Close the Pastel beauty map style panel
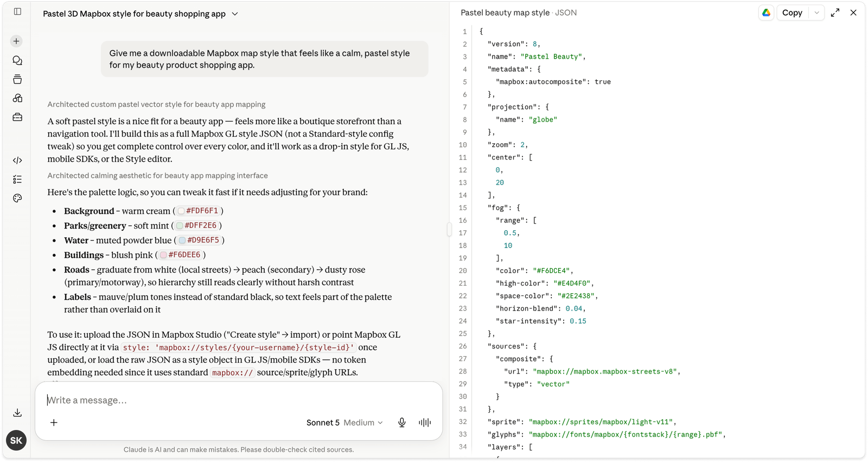The height and width of the screenshot is (462, 868). click(x=853, y=12)
